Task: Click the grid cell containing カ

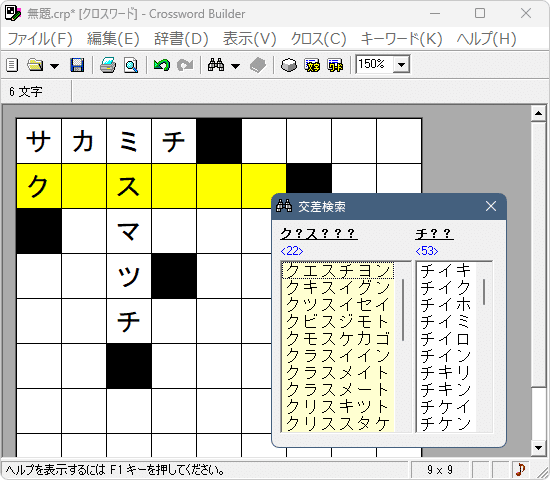Action: point(84,141)
